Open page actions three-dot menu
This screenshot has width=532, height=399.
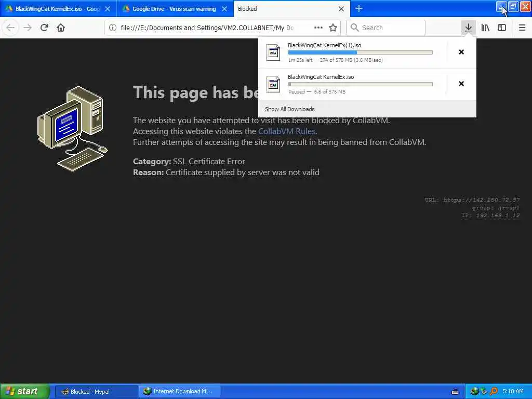pos(318,28)
